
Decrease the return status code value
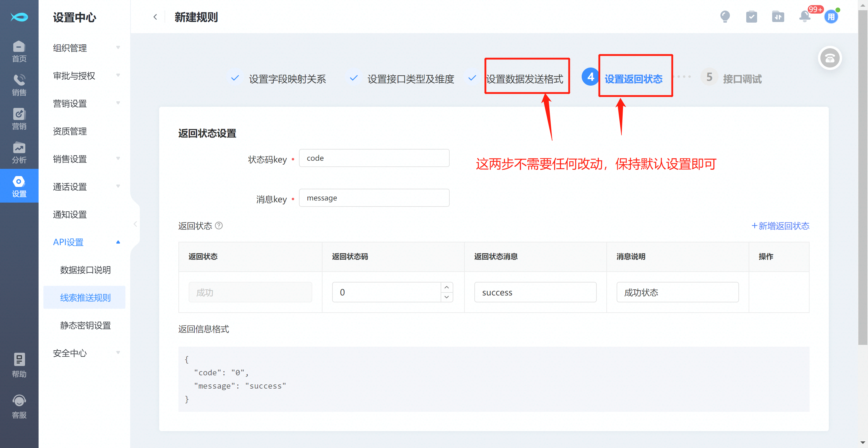pyautogui.click(x=446, y=297)
